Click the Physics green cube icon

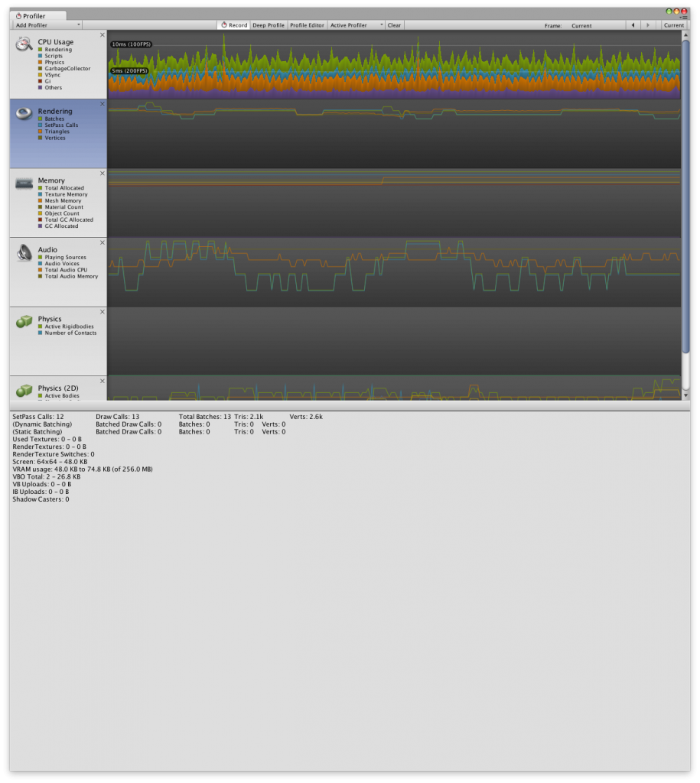pos(24,322)
